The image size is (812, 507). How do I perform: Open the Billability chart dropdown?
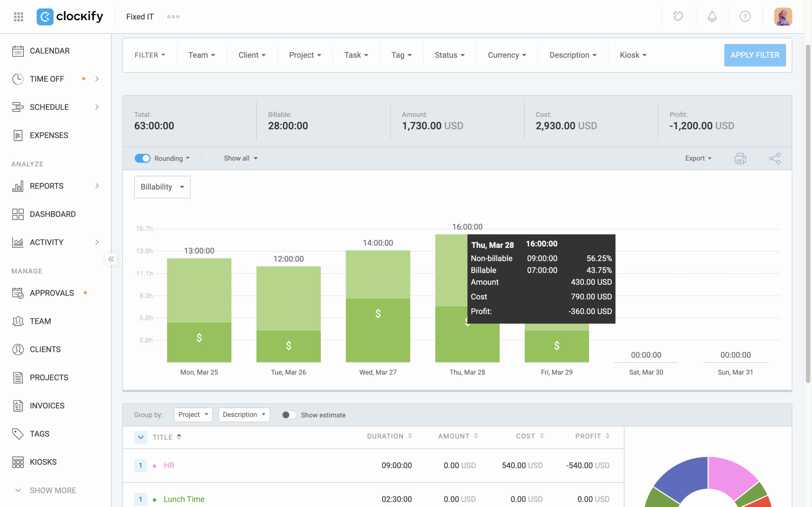[162, 187]
